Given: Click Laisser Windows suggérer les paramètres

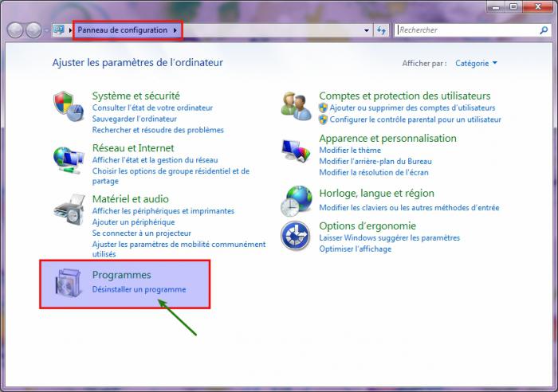Looking at the screenshot, I should [x=389, y=237].
